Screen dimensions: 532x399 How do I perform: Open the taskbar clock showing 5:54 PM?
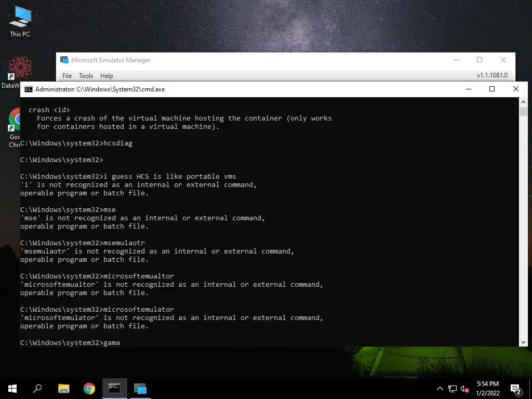click(x=487, y=389)
